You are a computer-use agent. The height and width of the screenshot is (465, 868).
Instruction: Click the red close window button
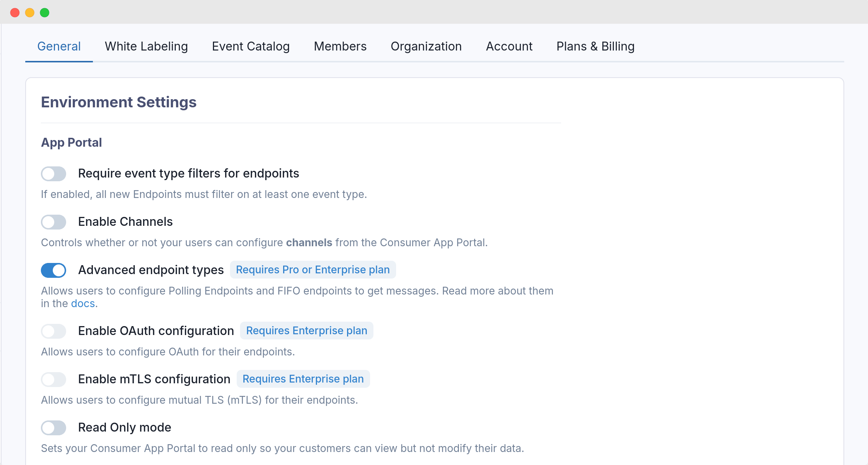[x=15, y=13]
